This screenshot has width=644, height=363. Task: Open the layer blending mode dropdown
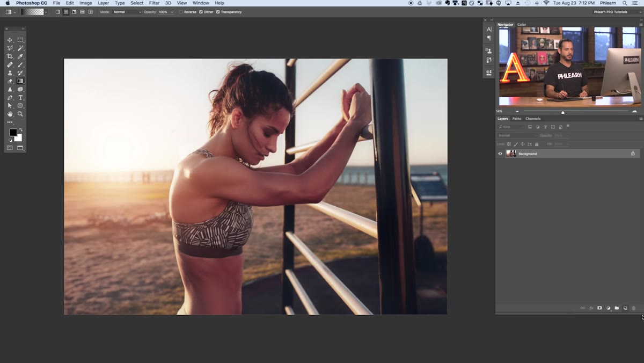click(x=516, y=135)
